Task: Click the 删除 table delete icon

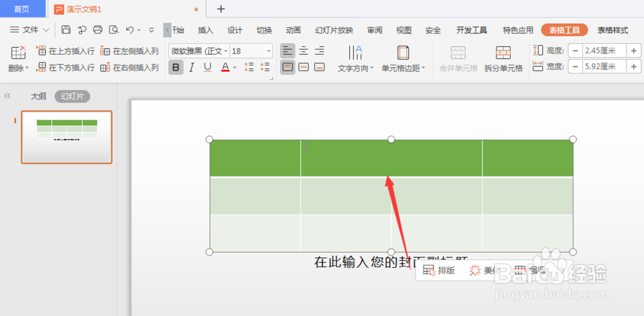Action: click(19, 53)
